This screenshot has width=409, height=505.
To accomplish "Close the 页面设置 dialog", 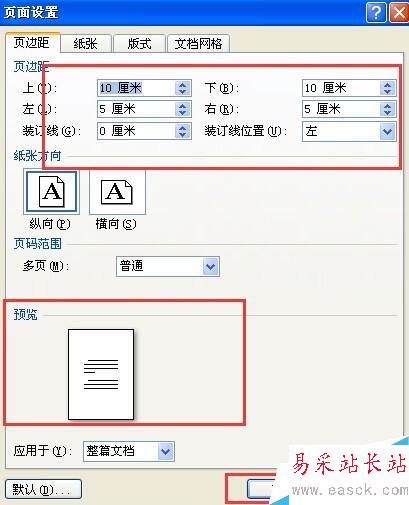I will coord(399,13).
